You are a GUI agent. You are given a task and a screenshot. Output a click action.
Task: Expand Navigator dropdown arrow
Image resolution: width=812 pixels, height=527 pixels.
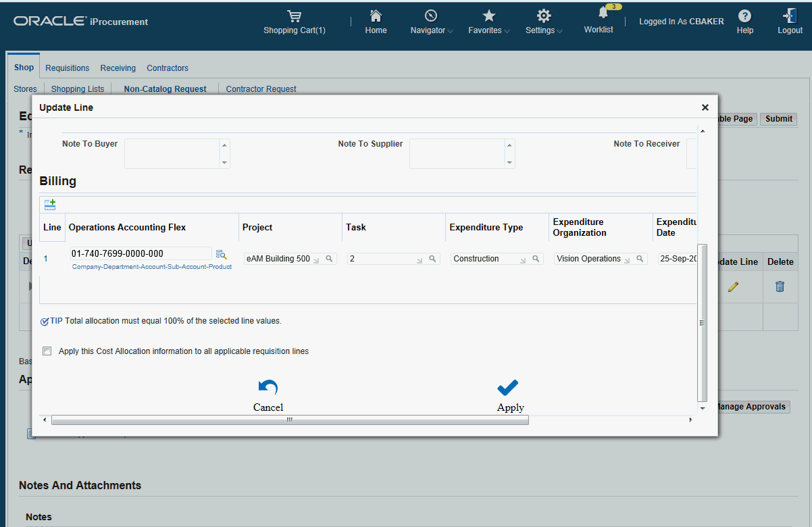pyautogui.click(x=450, y=31)
